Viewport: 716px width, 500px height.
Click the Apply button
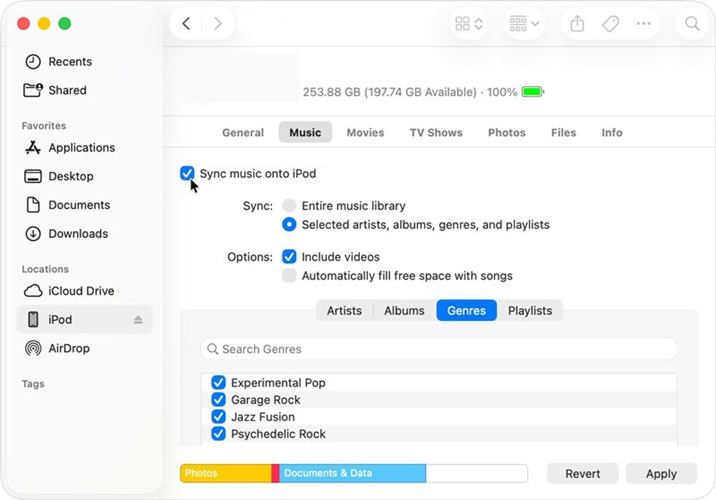661,474
